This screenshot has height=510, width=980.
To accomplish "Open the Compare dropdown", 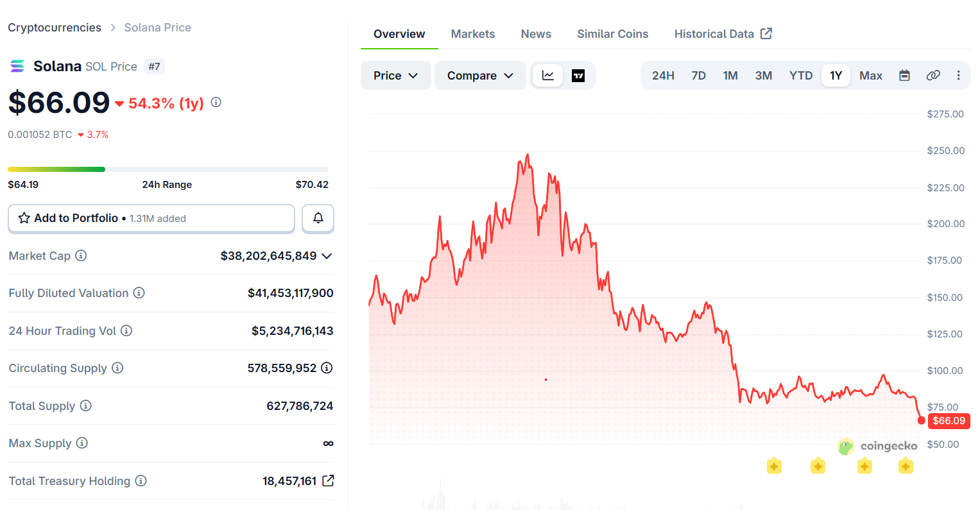I will tap(480, 76).
